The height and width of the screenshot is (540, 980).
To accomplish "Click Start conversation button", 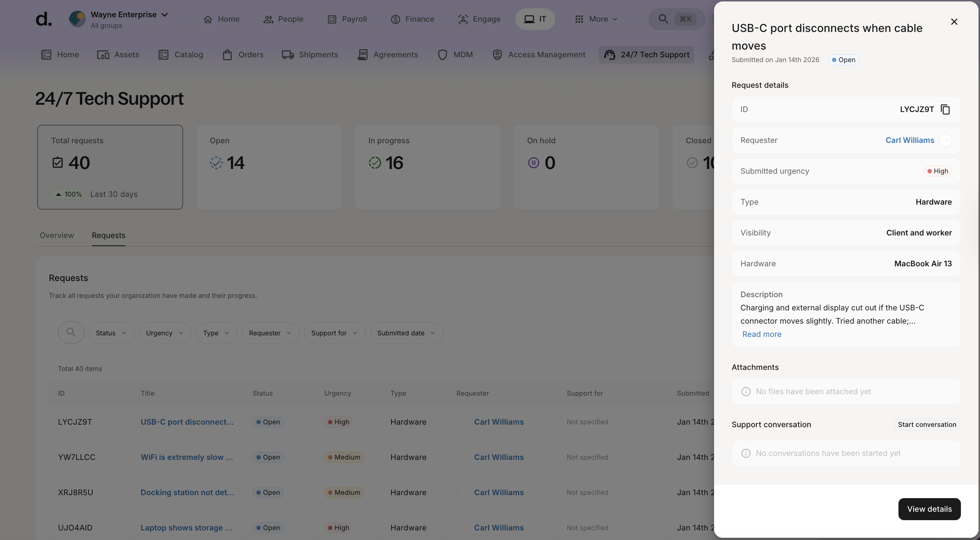I will (926, 424).
